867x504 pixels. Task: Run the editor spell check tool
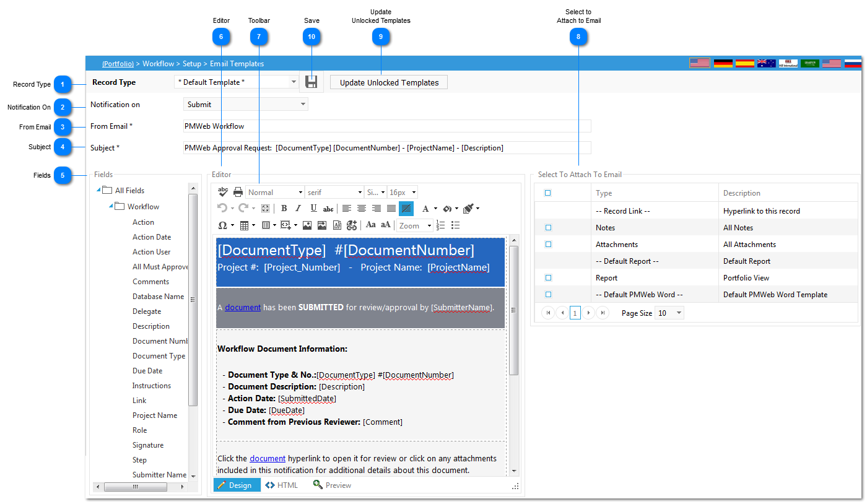(x=223, y=192)
